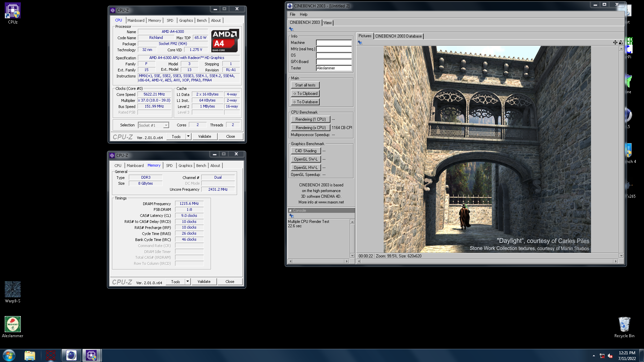Image resolution: width=644 pixels, height=362 pixels.
Task: Select the Pictures tab
Action: 365,36
